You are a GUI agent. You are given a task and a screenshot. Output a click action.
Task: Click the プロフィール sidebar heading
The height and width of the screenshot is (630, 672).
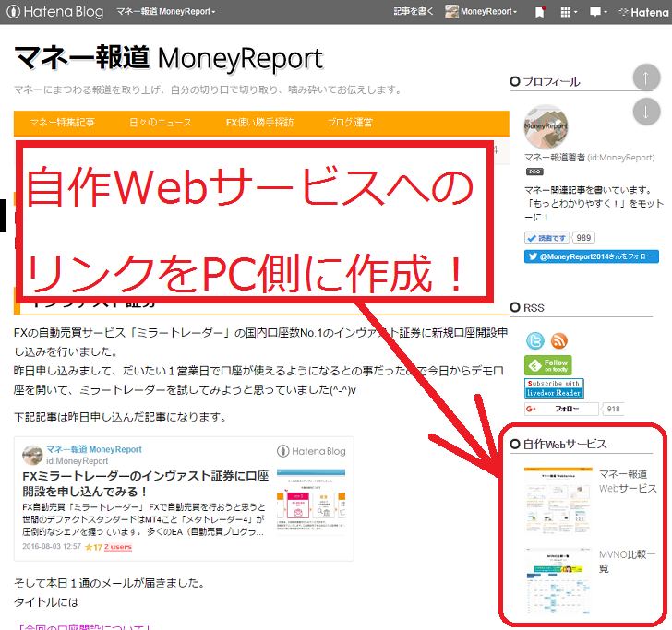(552, 82)
